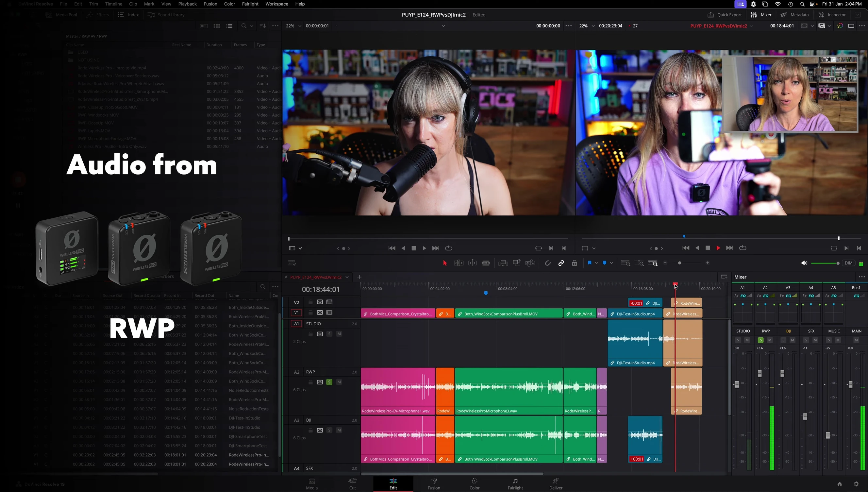
Task: Expand the timeline tab dropdown arrow
Action: coord(347,277)
